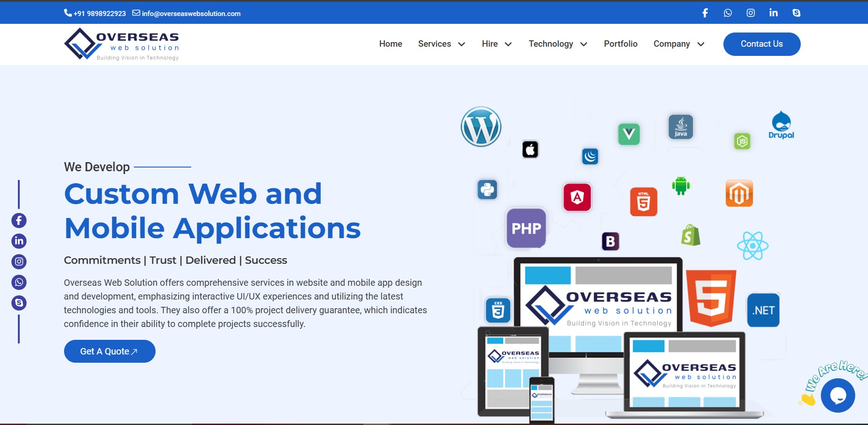
Task: Click the small CSS3 icon
Action: click(x=498, y=310)
